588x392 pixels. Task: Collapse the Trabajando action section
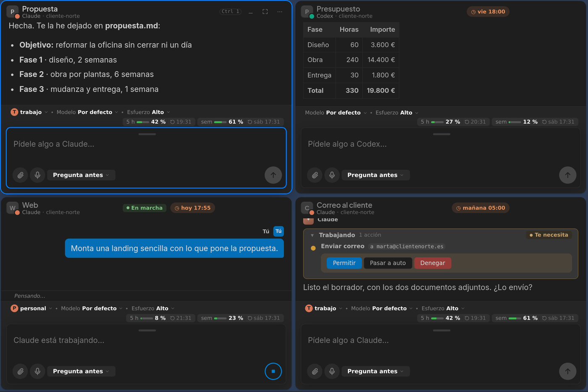click(312, 235)
